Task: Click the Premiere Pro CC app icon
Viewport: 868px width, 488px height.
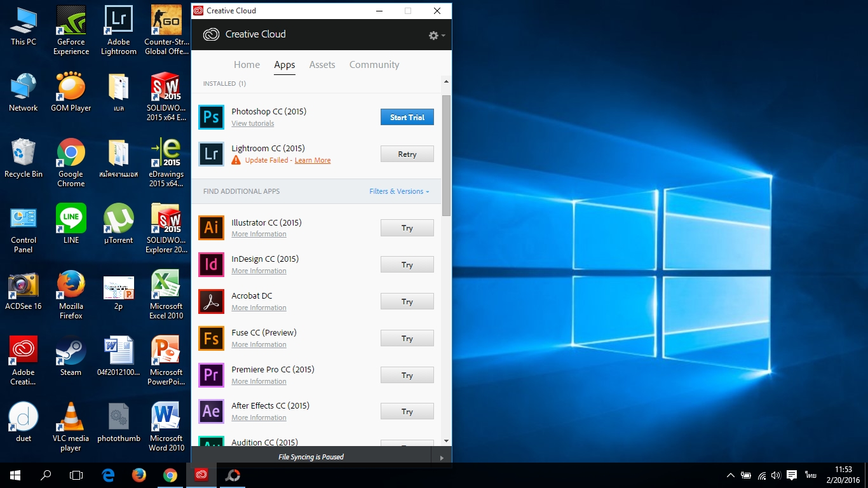Action: click(x=211, y=375)
